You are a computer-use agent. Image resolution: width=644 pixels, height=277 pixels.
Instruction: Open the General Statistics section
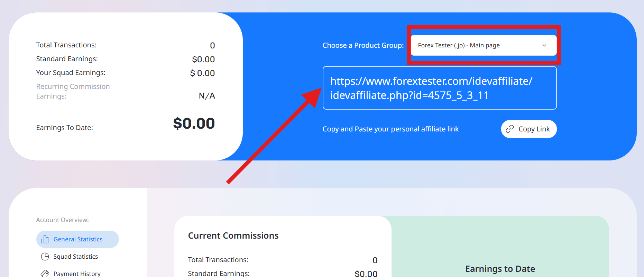pos(77,239)
